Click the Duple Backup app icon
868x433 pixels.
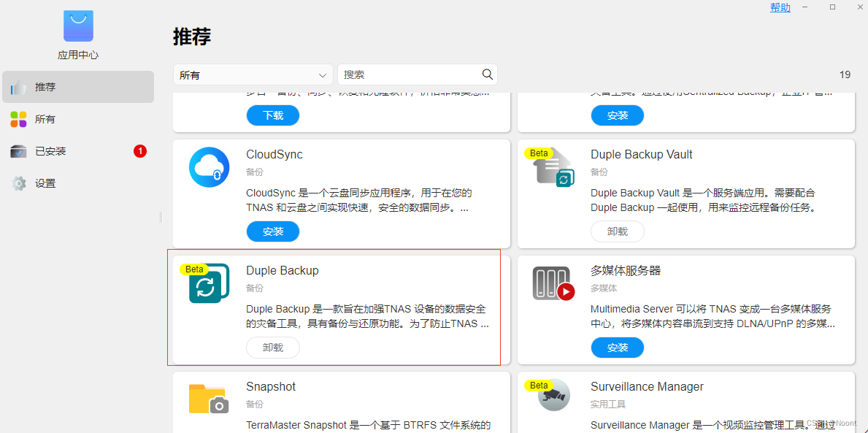tap(209, 283)
